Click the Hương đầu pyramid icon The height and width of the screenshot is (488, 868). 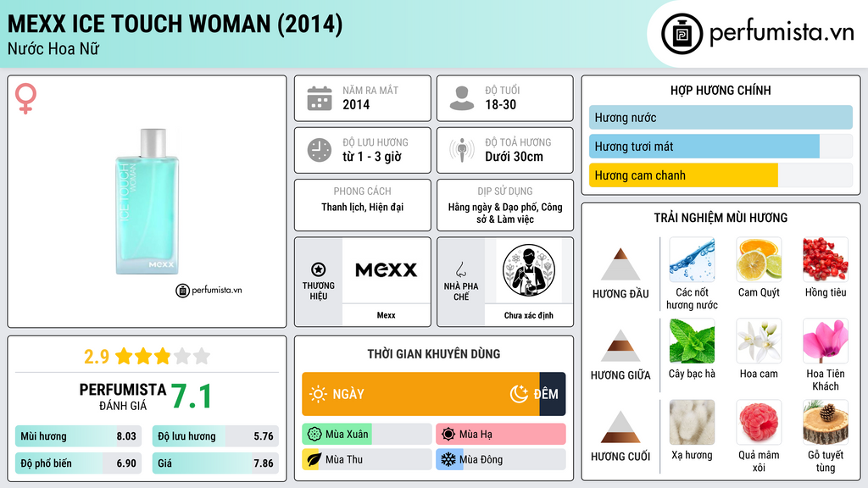(x=620, y=264)
